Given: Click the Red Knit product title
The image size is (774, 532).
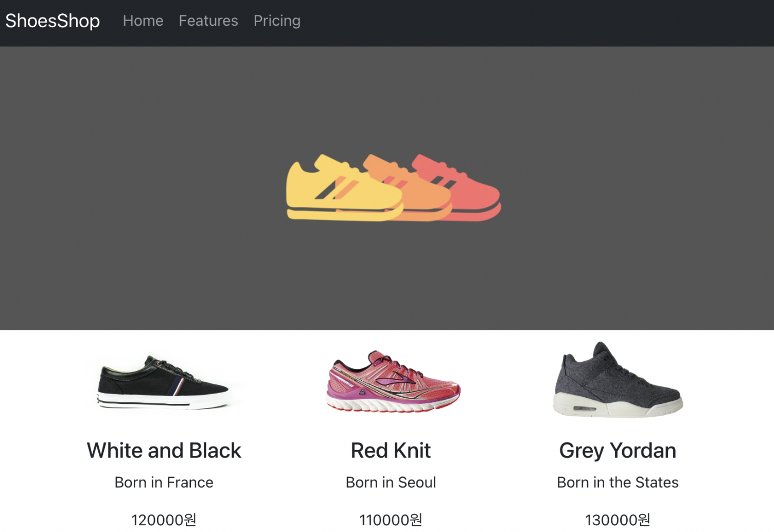Looking at the screenshot, I should coord(390,451).
